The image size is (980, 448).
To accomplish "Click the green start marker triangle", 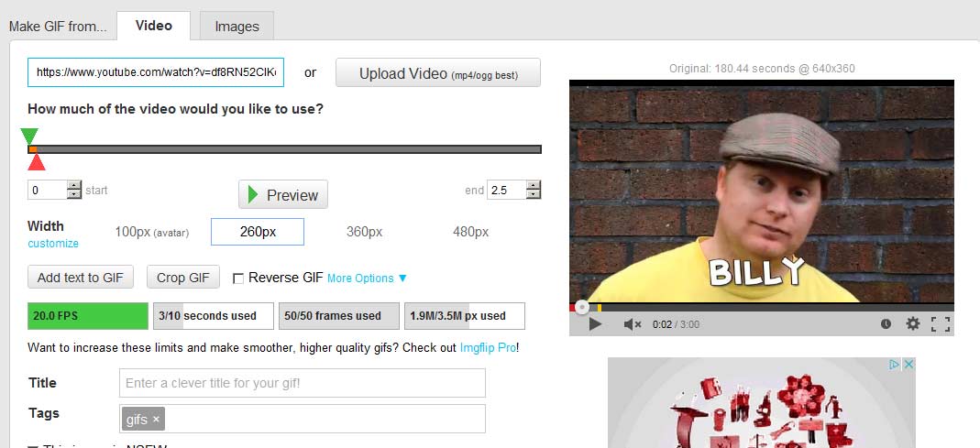I will 29,137.
